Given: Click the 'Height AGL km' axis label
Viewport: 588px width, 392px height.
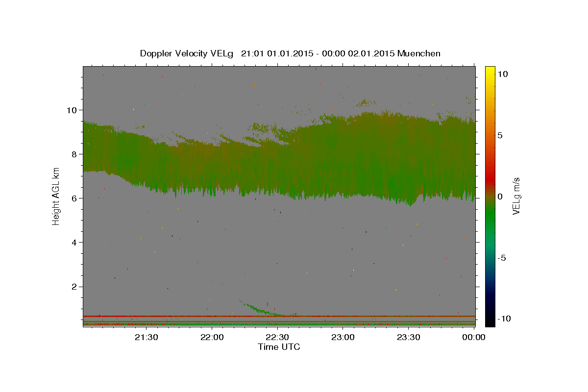Looking at the screenshot, I should point(56,196).
